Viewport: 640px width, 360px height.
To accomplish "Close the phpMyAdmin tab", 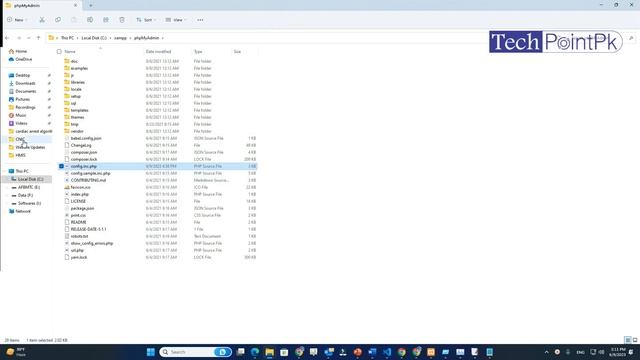I will [x=76, y=6].
